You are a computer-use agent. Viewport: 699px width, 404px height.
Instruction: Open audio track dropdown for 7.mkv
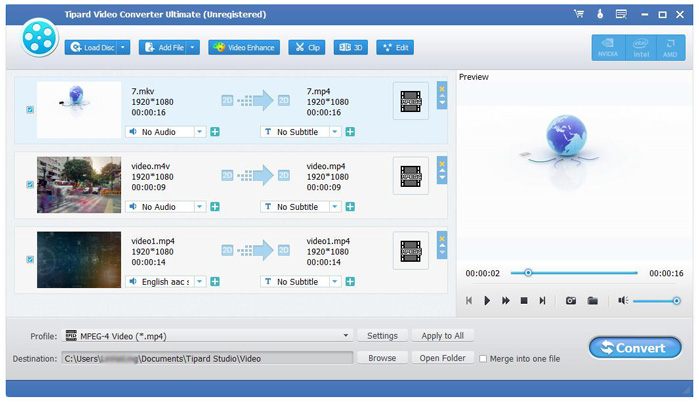tap(200, 132)
